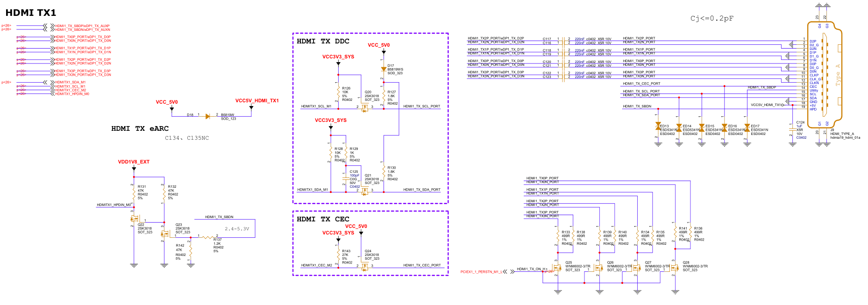Click the Q26 MOSFET symbol

point(599,268)
